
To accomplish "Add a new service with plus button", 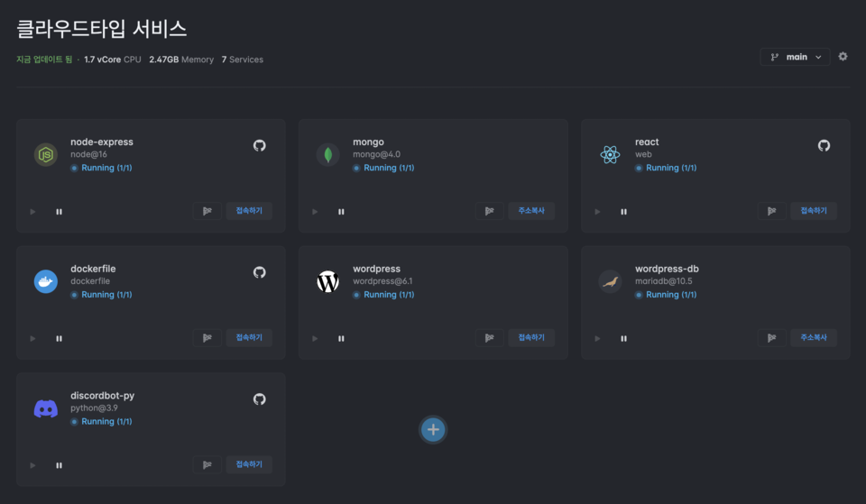I will coord(433,430).
